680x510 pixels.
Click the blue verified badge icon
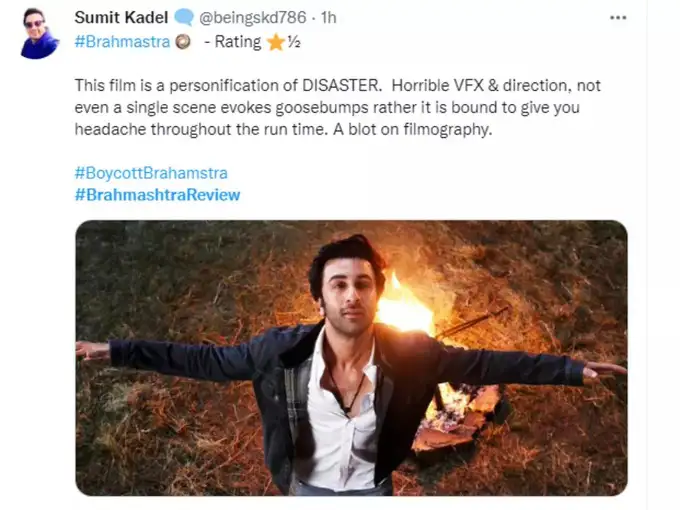point(184,18)
